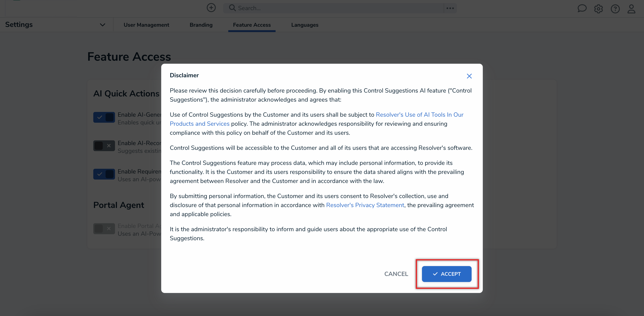Close the Disclaimer dialog with X
Image resolution: width=644 pixels, height=316 pixels.
point(469,76)
